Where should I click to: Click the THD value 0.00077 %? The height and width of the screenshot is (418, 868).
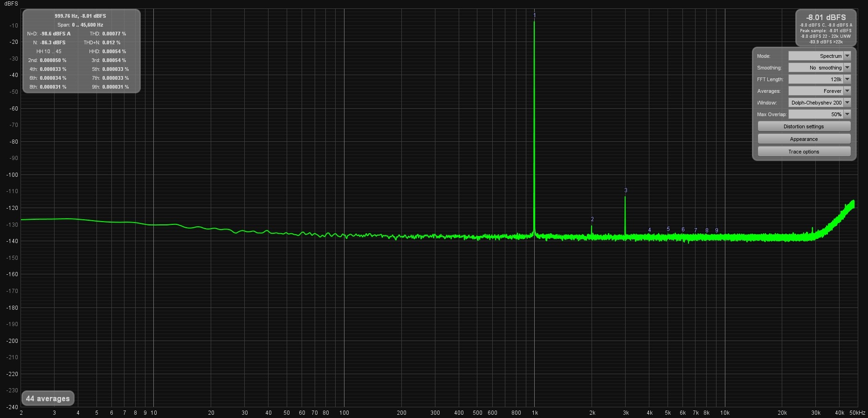point(114,34)
